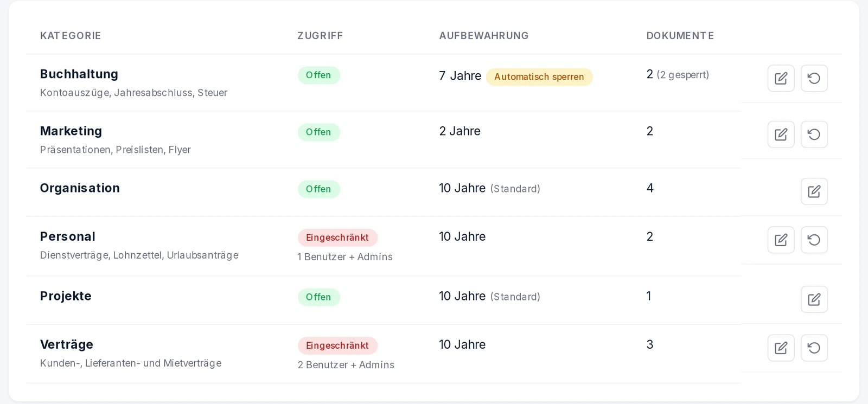868x404 pixels.
Task: Reset the Personal category settings
Action: (814, 240)
